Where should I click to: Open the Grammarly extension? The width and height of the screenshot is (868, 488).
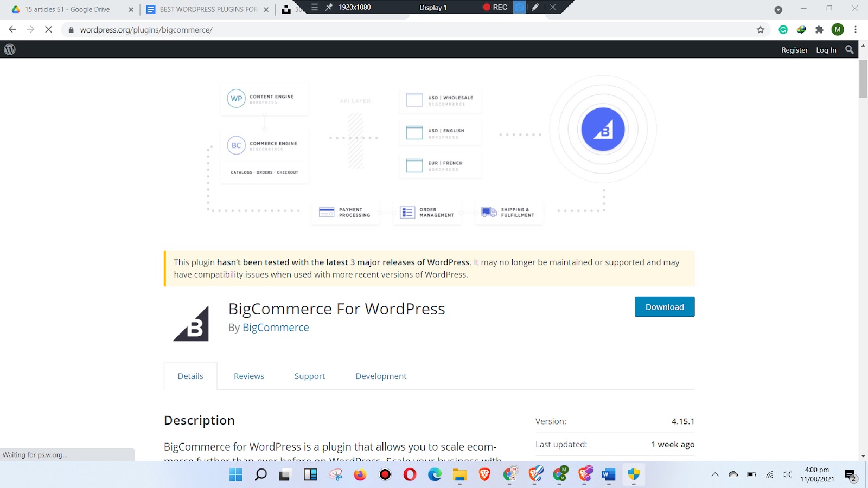pyautogui.click(x=783, y=30)
